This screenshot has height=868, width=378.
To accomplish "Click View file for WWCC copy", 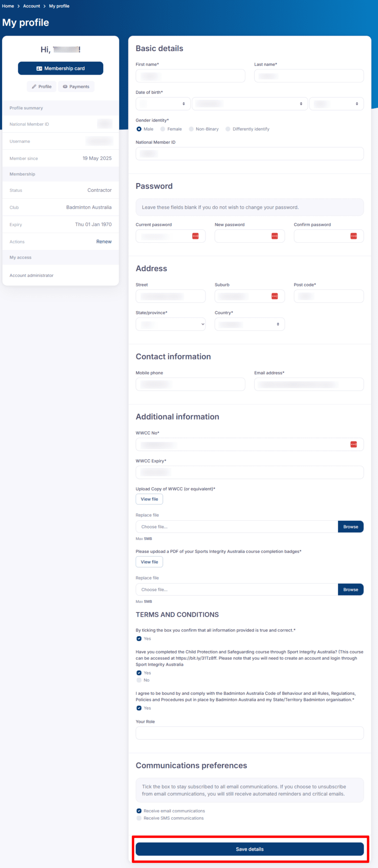I will (x=149, y=499).
